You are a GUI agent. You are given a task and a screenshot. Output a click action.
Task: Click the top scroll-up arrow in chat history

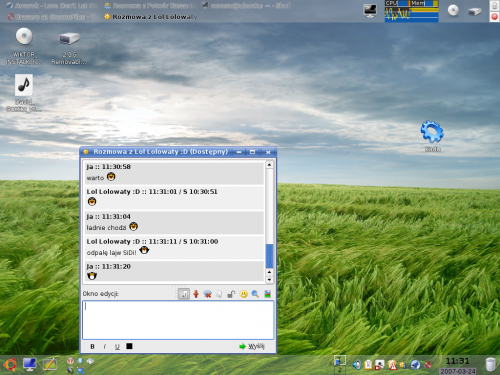269,165
